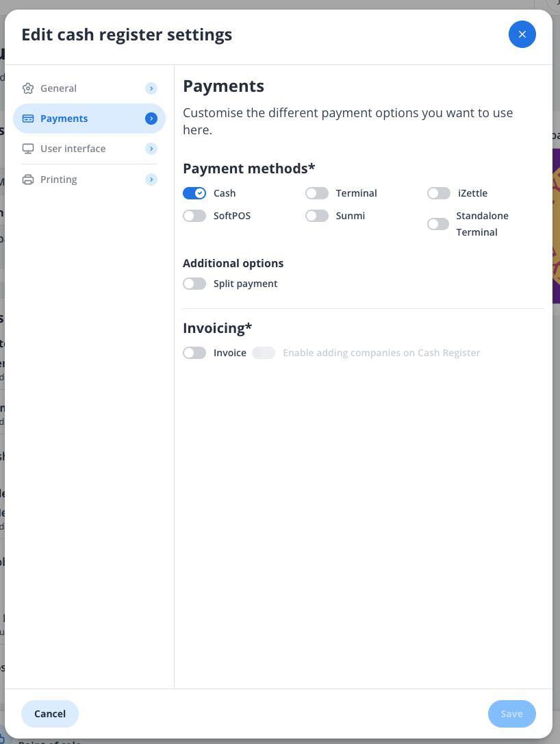Disable the Cash payment method

pyautogui.click(x=194, y=193)
